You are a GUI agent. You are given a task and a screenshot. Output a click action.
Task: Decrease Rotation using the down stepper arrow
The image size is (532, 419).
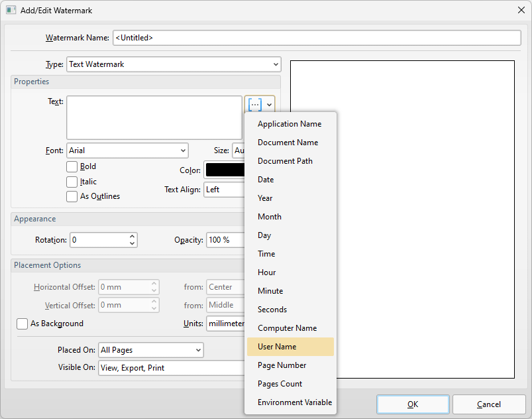tap(132, 243)
